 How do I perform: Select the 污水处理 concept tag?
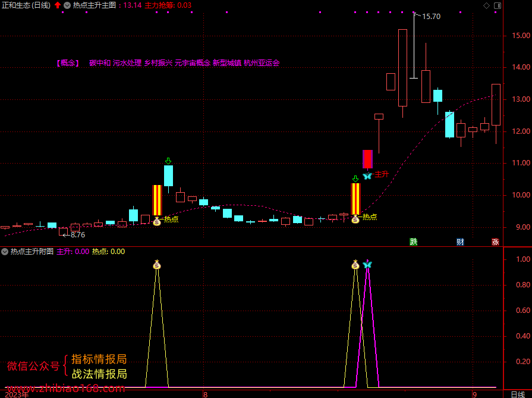tap(127, 63)
